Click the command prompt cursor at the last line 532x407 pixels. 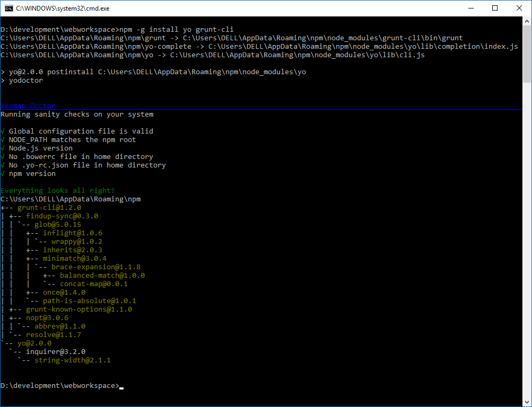coord(121,388)
